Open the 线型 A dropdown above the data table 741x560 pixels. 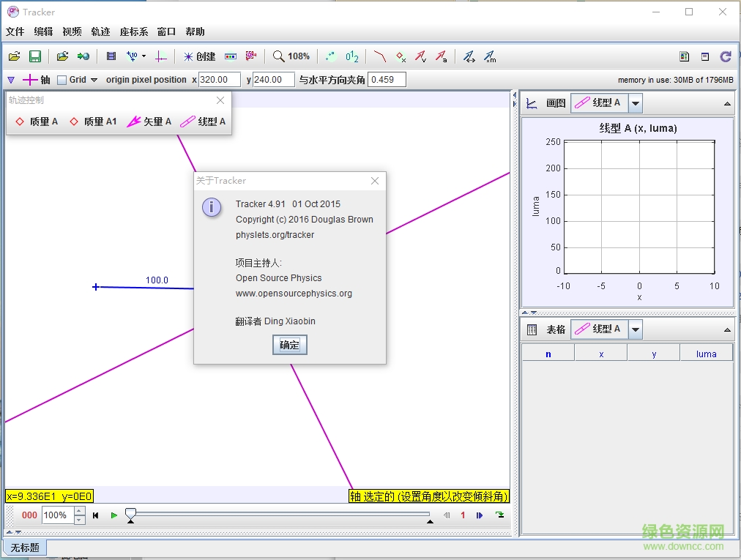click(634, 329)
